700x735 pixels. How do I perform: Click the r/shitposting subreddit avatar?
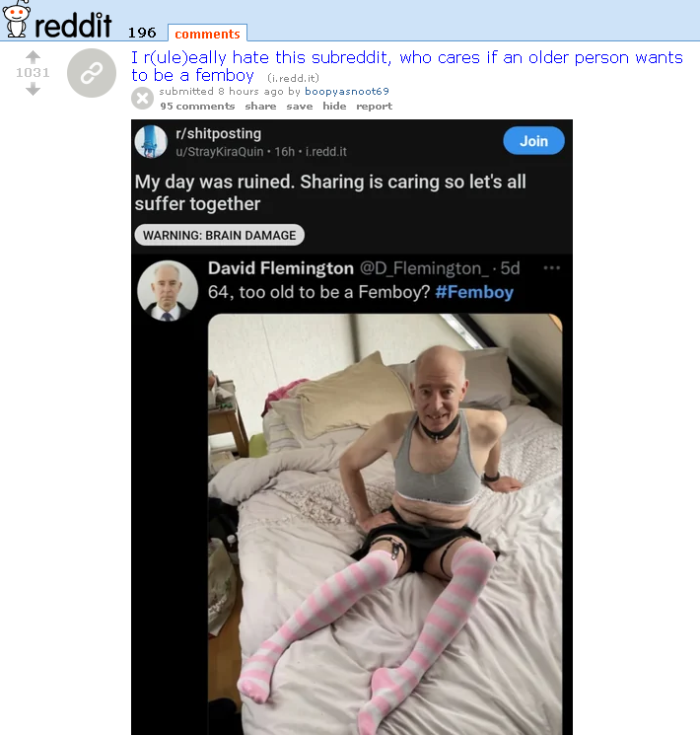click(151, 141)
